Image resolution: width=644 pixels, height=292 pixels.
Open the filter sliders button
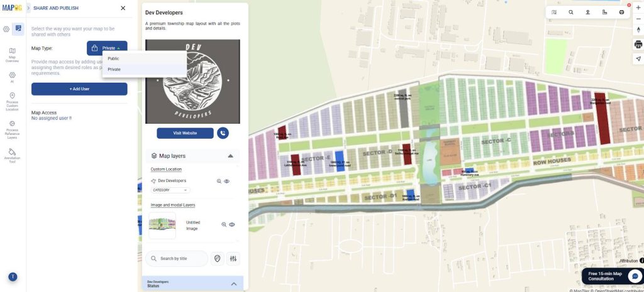233,258
